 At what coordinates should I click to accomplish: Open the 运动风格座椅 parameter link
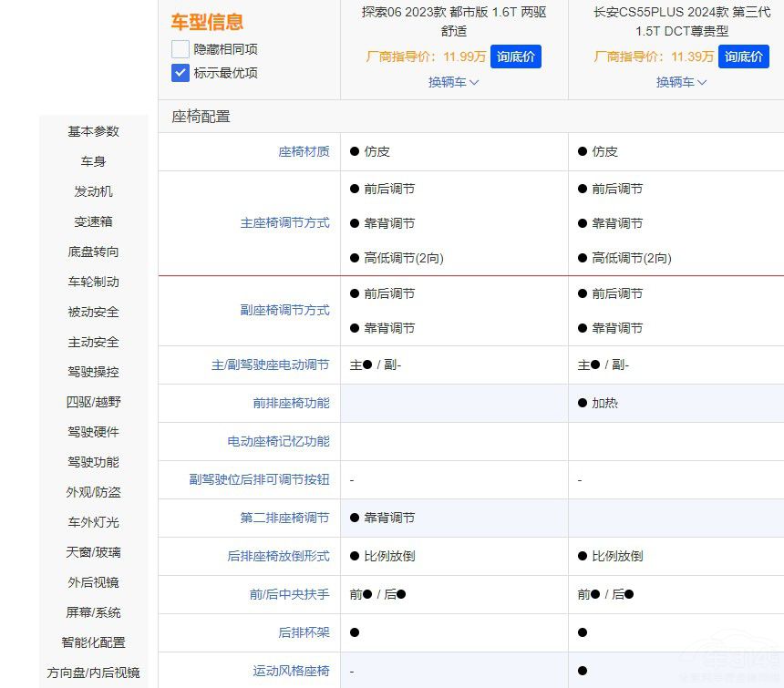pyautogui.click(x=291, y=671)
